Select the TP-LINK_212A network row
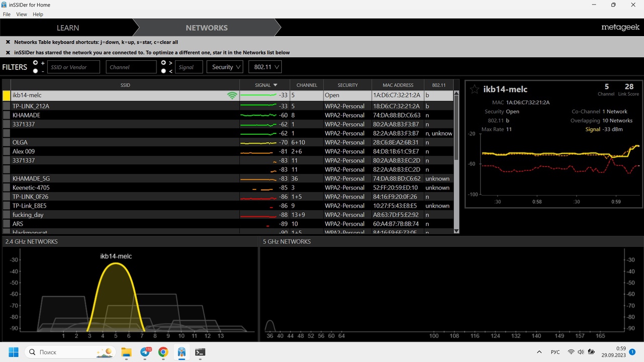 tap(228, 106)
